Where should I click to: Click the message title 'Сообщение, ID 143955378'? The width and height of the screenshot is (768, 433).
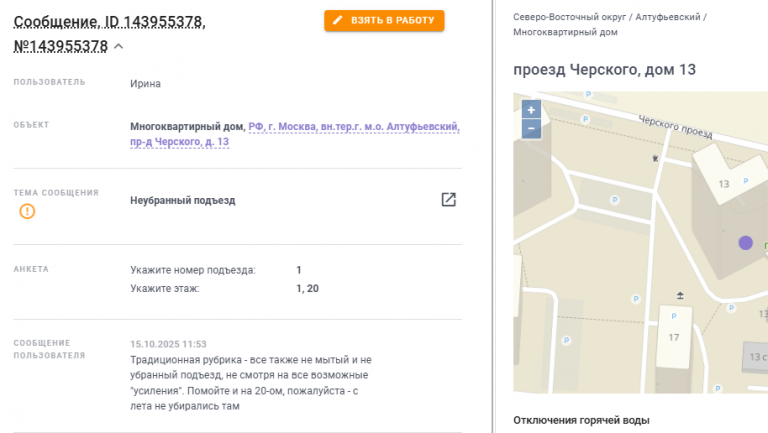tap(108, 21)
